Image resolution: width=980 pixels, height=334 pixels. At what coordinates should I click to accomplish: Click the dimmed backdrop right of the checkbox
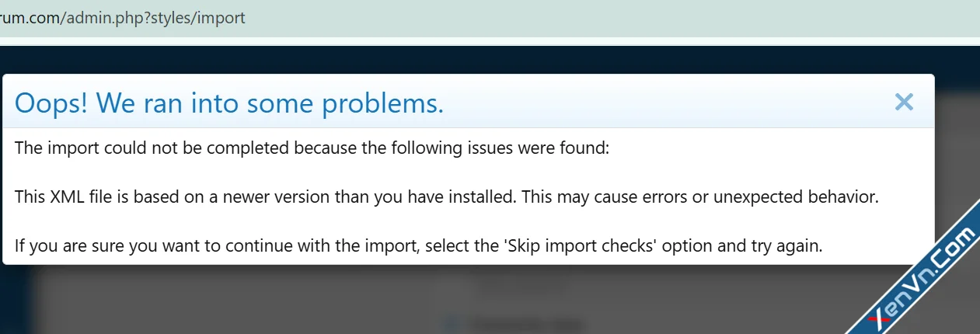pyautogui.click(x=699, y=311)
